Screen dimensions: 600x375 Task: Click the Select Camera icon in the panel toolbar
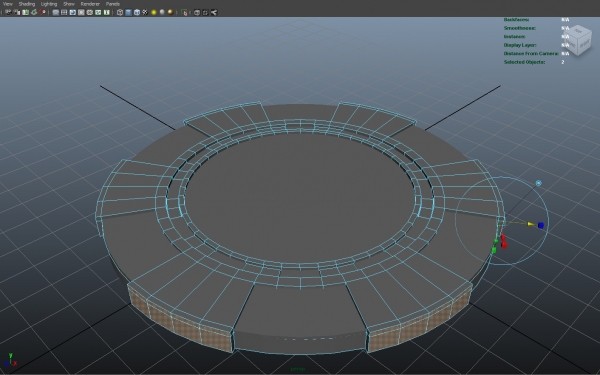tap(8, 12)
